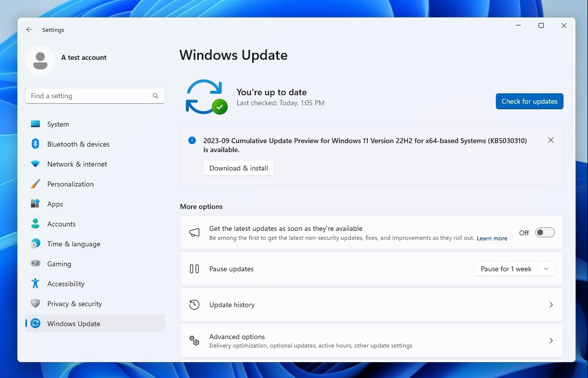Click the Accessibility person icon

coord(35,283)
